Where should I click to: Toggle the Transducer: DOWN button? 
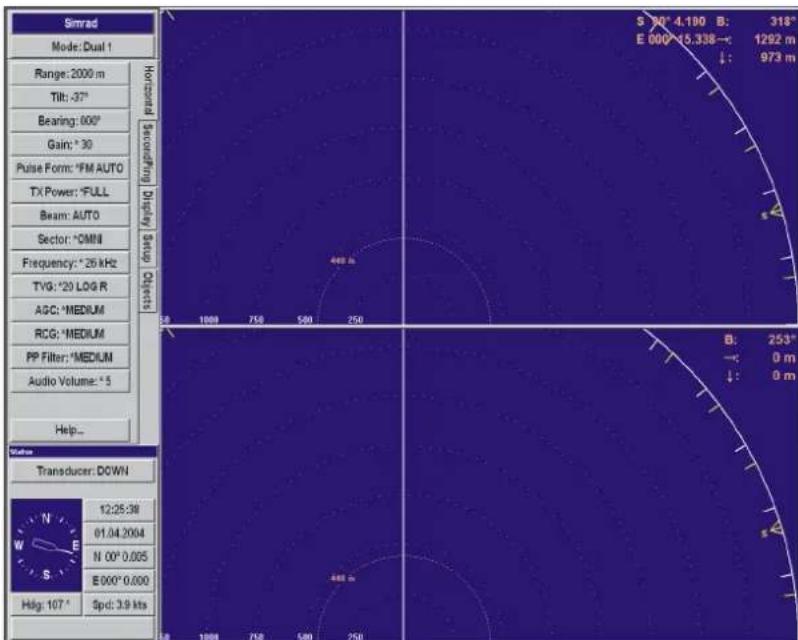pos(82,471)
